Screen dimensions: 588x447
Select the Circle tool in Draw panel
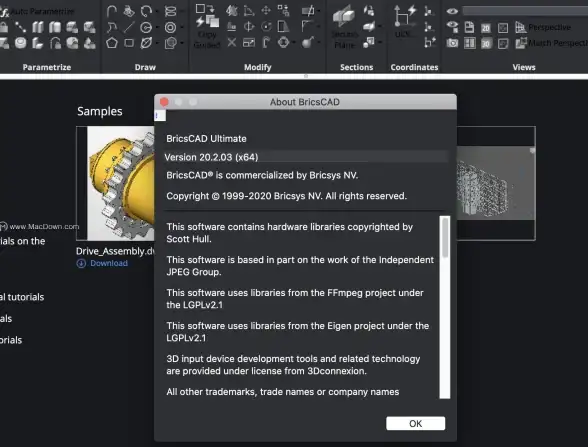pyautogui.click(x=146, y=27)
